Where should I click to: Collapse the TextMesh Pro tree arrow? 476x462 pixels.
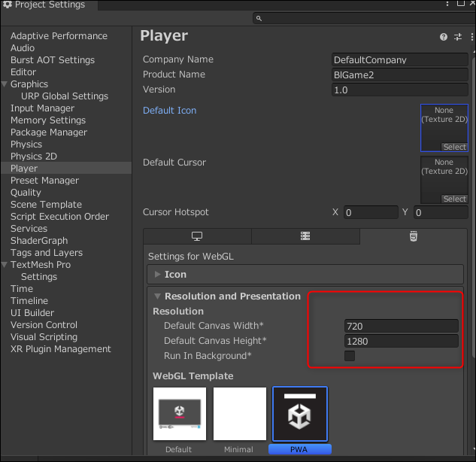[x=5, y=265]
